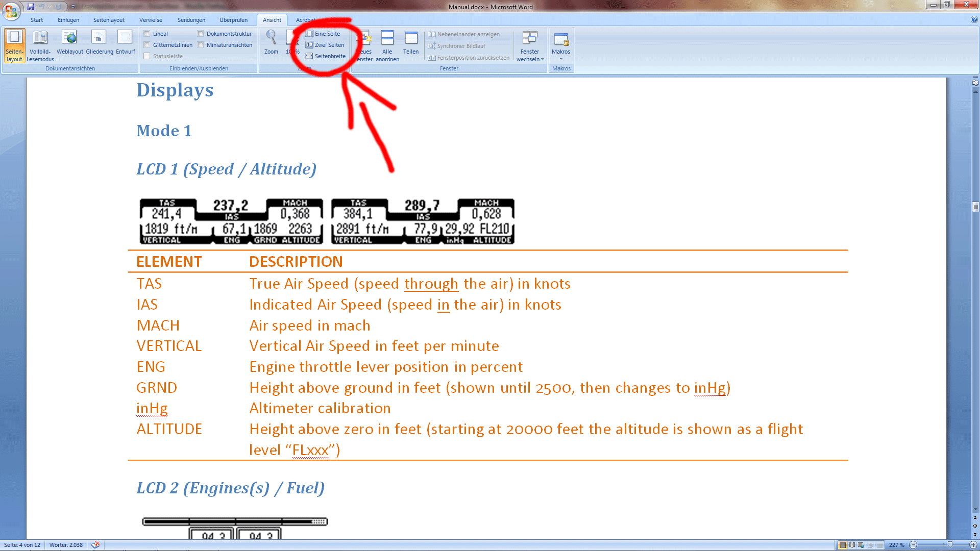Viewport: 980px width, 551px height.
Task: Check the Dokumentstruktur option
Action: (201, 34)
